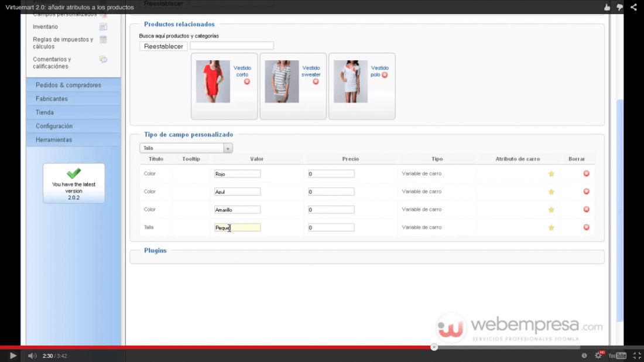Click the Comentarios y calificaciones bubble icon
644x362 pixels.
(x=103, y=59)
